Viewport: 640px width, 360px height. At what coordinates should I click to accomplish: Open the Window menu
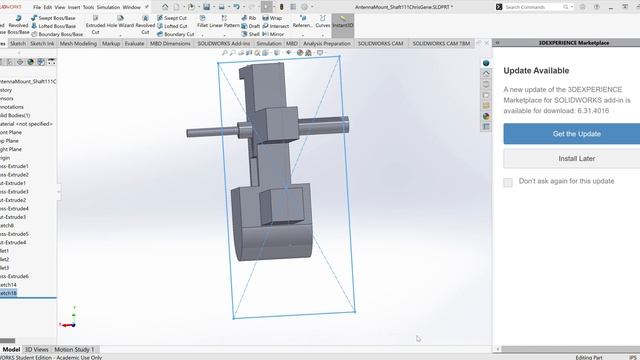coord(131,7)
